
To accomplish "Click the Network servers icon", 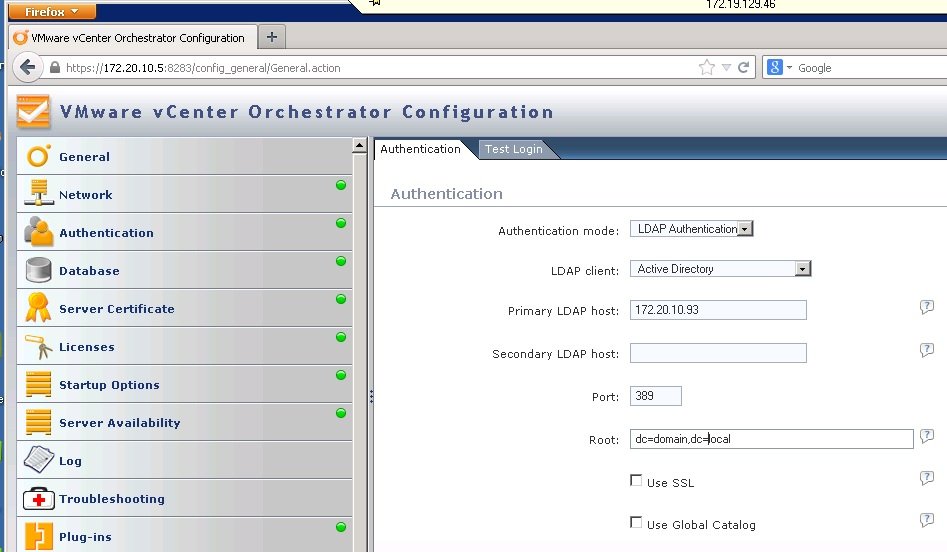I will click(x=39, y=193).
